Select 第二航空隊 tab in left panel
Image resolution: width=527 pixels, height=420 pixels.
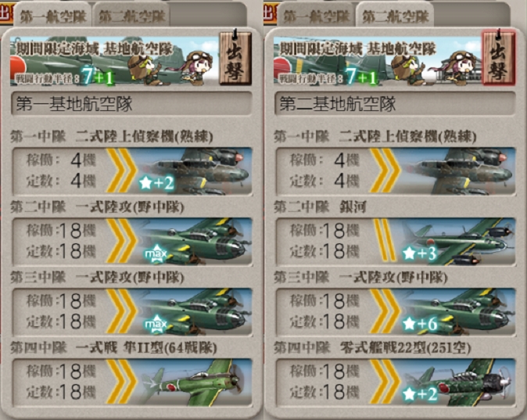coord(132,16)
